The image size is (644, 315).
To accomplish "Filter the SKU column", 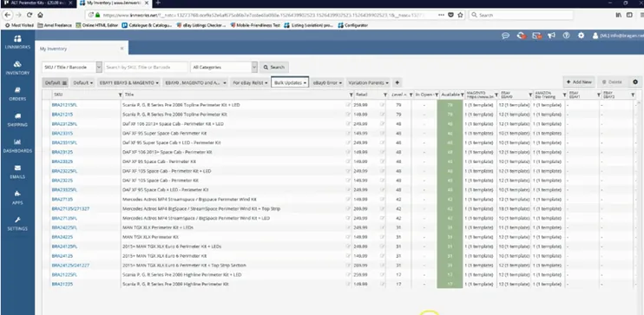I will (x=121, y=95).
